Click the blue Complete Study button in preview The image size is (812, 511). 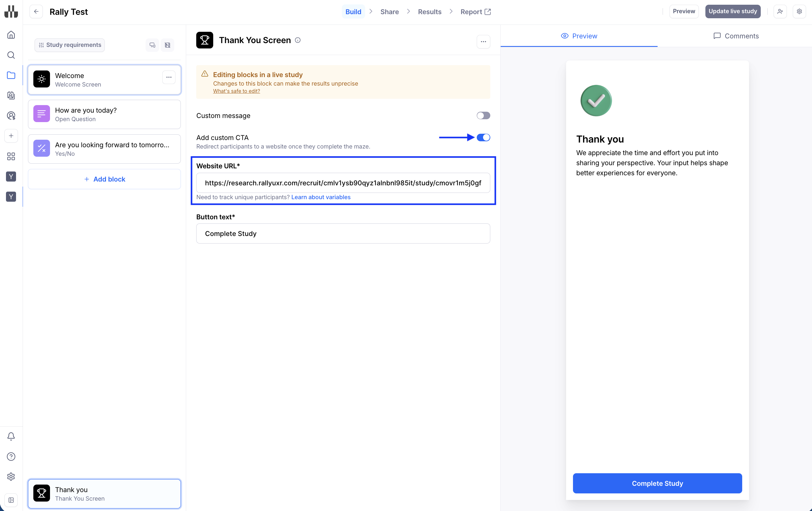click(657, 483)
